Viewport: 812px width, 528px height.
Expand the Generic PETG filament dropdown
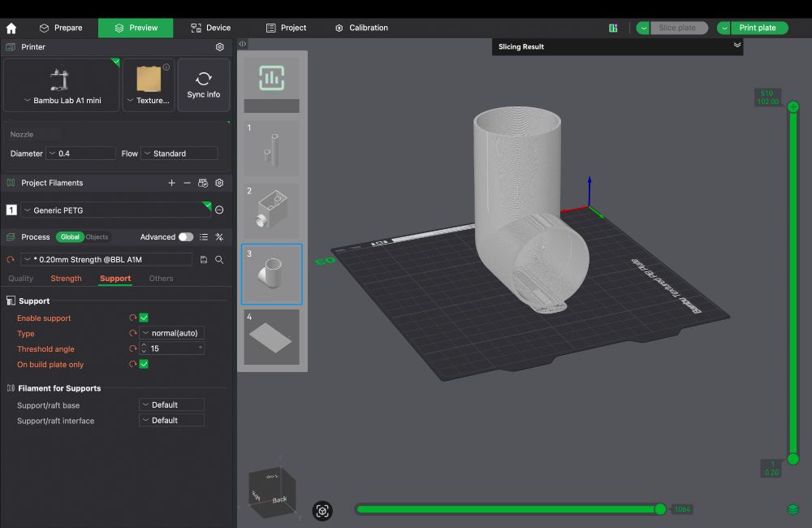tap(115, 210)
